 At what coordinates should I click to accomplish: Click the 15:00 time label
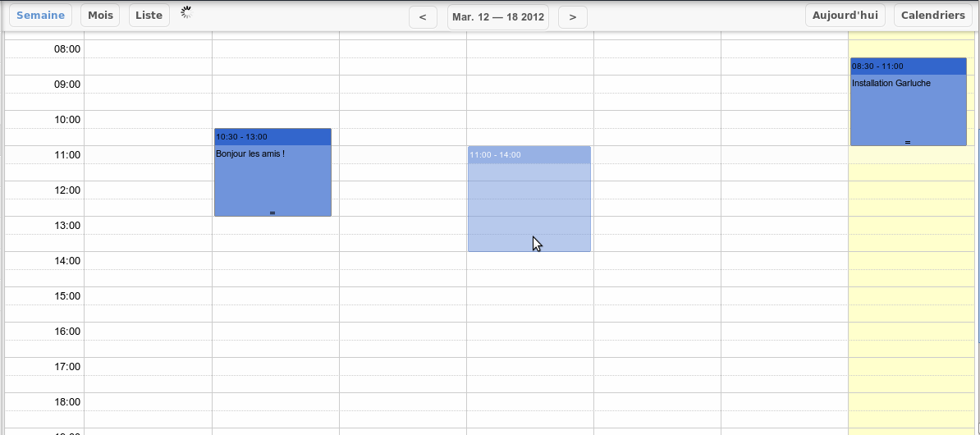point(67,296)
